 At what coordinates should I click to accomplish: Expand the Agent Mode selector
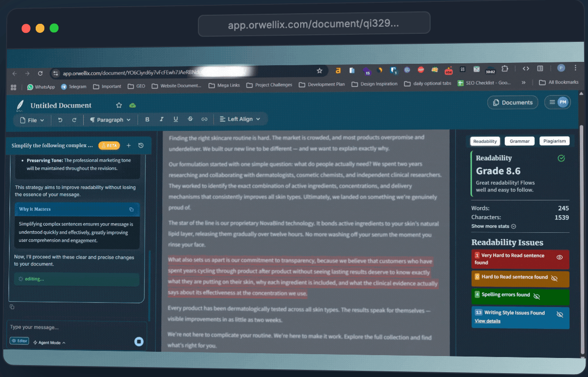tap(49, 341)
